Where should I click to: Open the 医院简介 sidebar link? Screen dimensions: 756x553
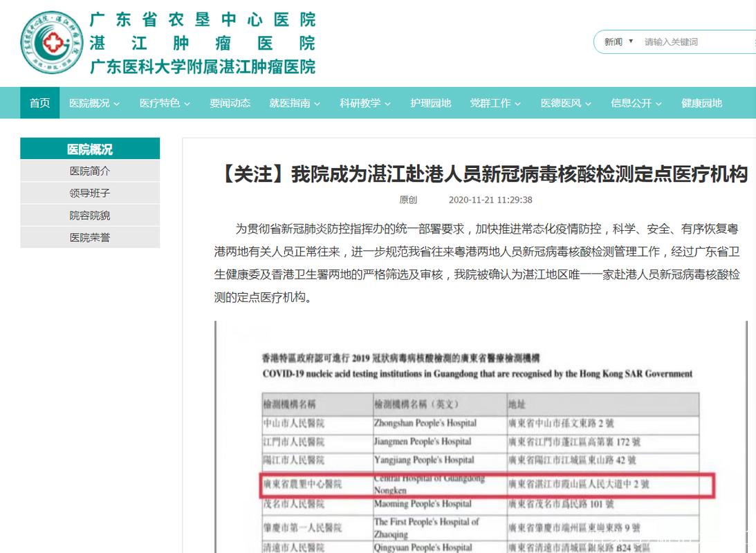90,171
